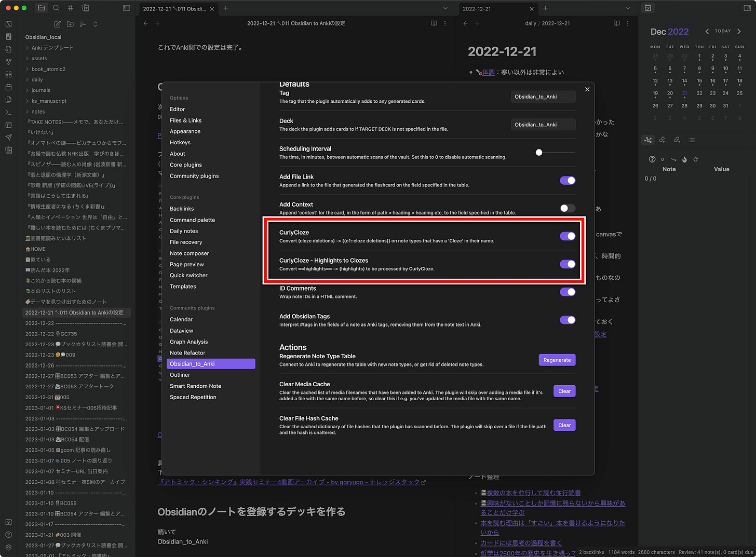The width and height of the screenshot is (756, 557).
Task: Open the HOME note in file explorer
Action: point(35,249)
